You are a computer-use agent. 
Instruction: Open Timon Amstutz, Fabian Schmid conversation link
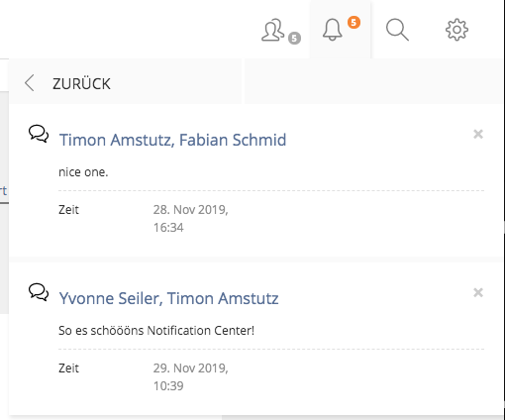coord(172,140)
